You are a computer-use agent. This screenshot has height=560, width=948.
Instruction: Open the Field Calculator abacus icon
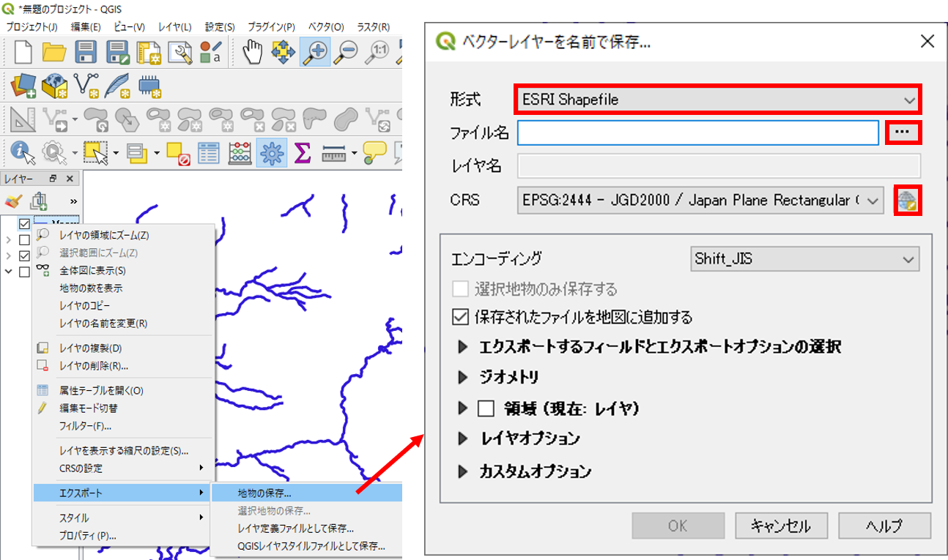(240, 152)
